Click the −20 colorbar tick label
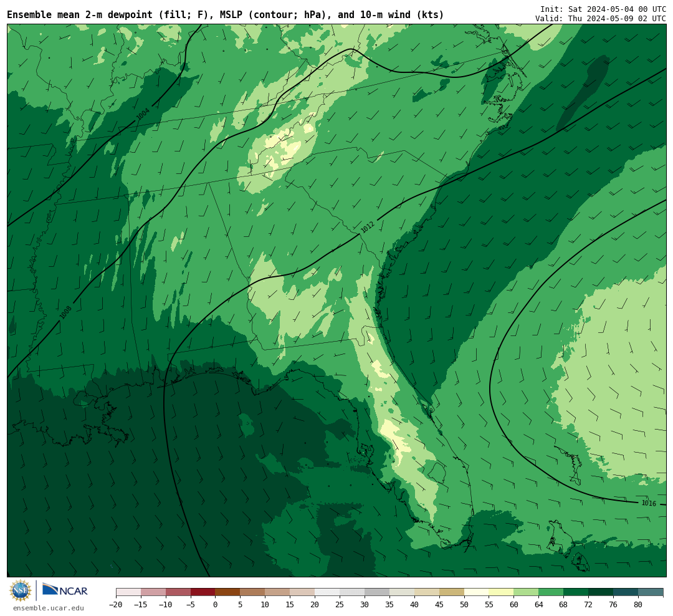The height and width of the screenshot is (616, 673). 116,605
